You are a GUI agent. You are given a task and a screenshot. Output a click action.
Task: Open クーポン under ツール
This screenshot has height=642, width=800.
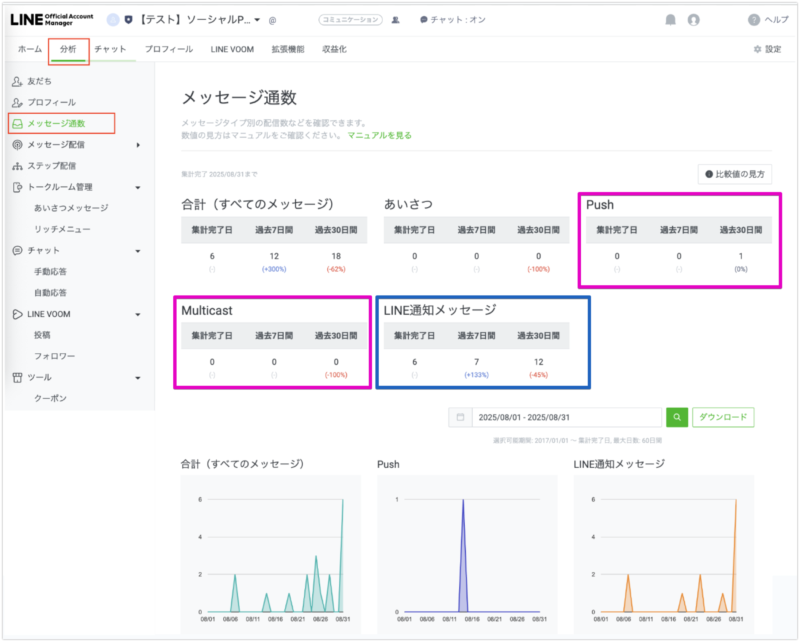click(50, 398)
